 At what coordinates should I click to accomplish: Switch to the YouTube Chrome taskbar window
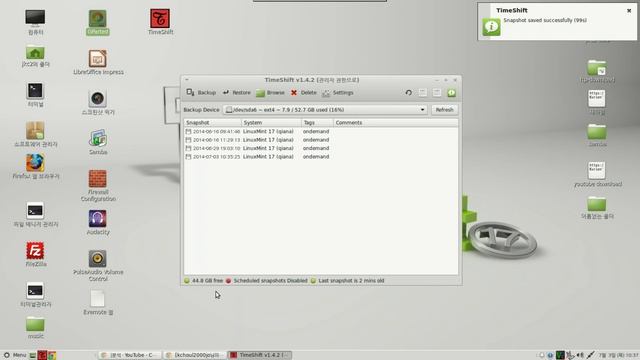click(x=129, y=355)
